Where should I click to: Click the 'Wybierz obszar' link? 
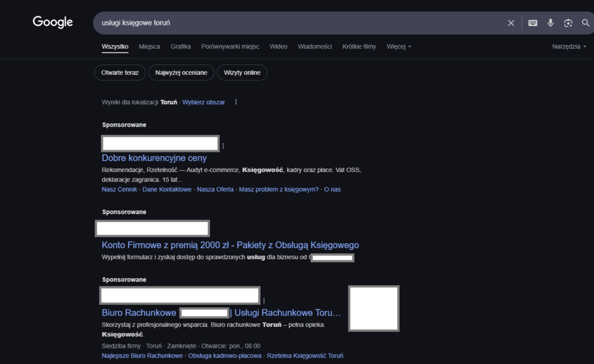pyautogui.click(x=204, y=102)
